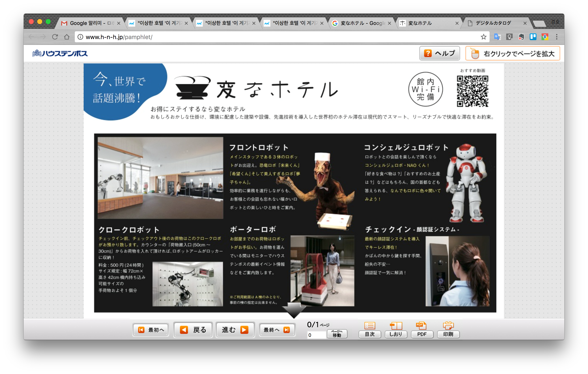This screenshot has width=588, height=374.
Task: Open new tab button
Action: pos(539,24)
